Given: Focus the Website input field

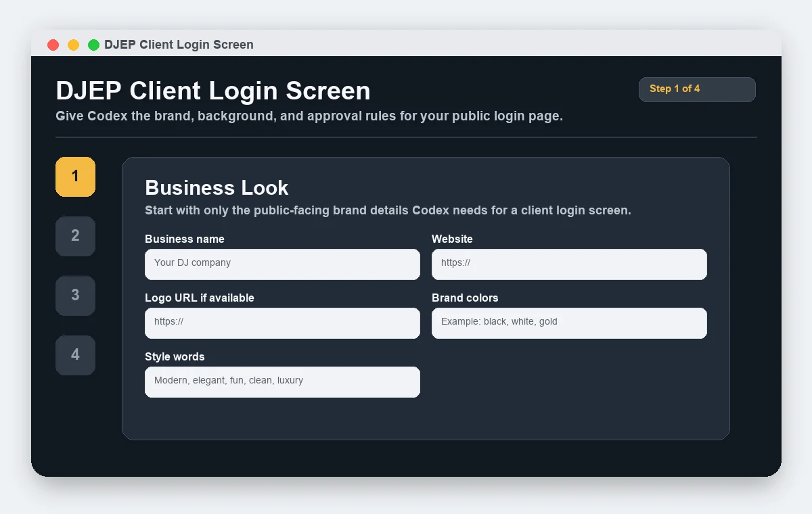Looking at the screenshot, I should 569,264.
